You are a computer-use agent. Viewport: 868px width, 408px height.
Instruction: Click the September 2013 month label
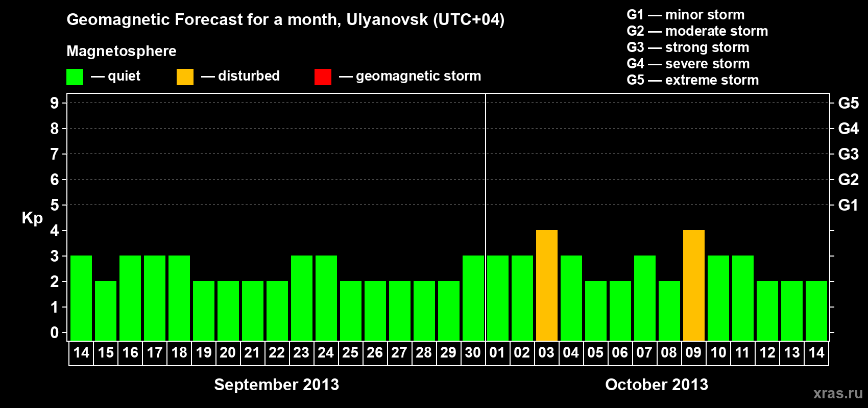click(276, 385)
